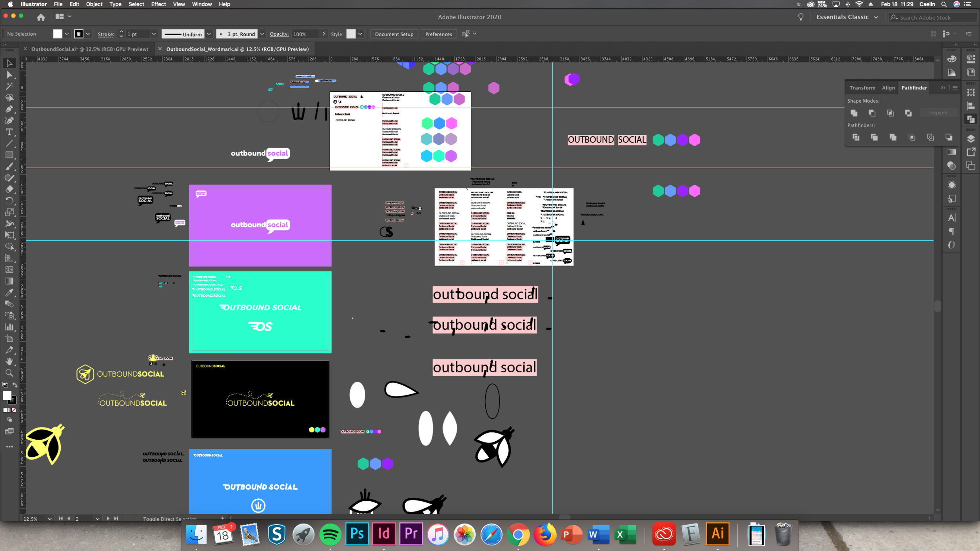Click the Document Setup button

(394, 34)
